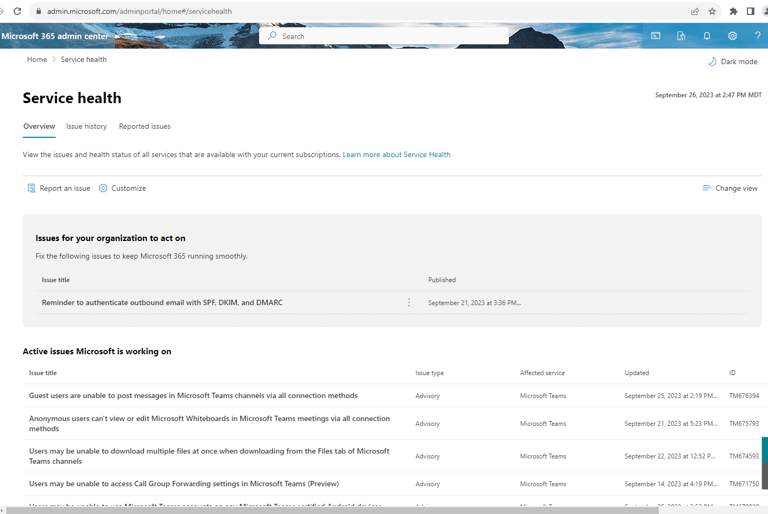
Task: Open the Help question mark icon
Action: [757, 36]
